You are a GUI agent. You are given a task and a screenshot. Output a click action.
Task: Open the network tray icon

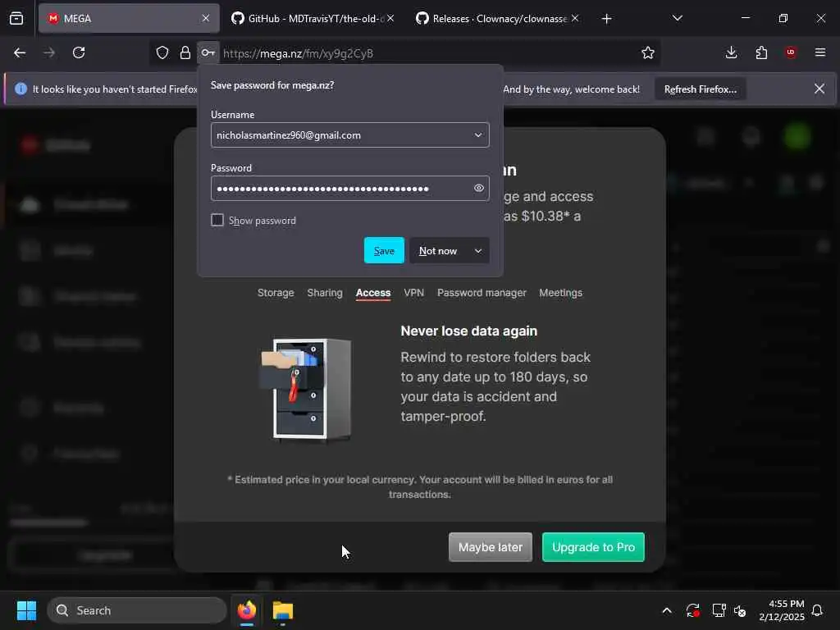(719, 610)
